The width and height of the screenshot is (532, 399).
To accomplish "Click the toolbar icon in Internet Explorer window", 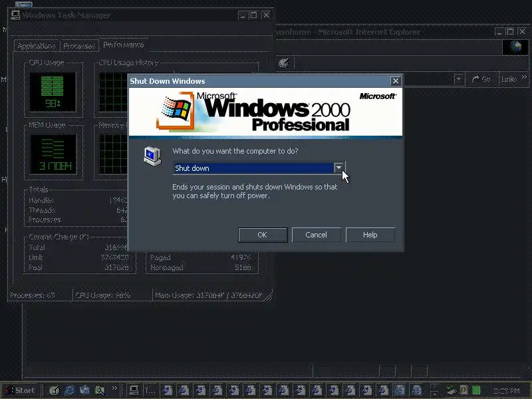I will click(284, 63).
